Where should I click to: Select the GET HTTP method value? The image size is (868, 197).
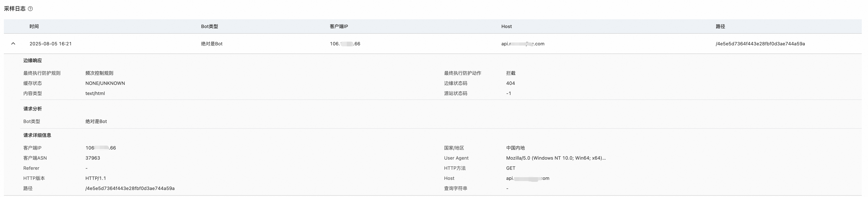[511, 168]
